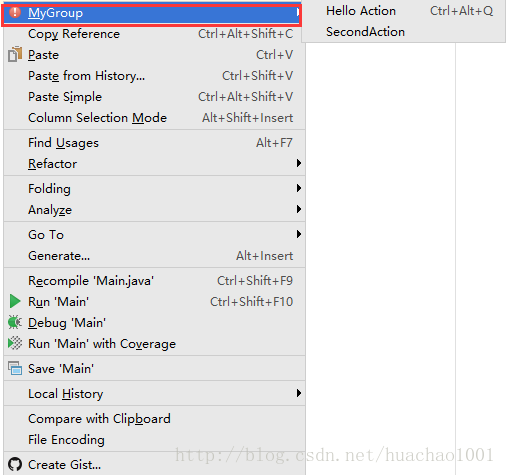Click the Ctrl+Shift+F10 shortcut label
This screenshot has height=475, width=506.
coord(252,302)
